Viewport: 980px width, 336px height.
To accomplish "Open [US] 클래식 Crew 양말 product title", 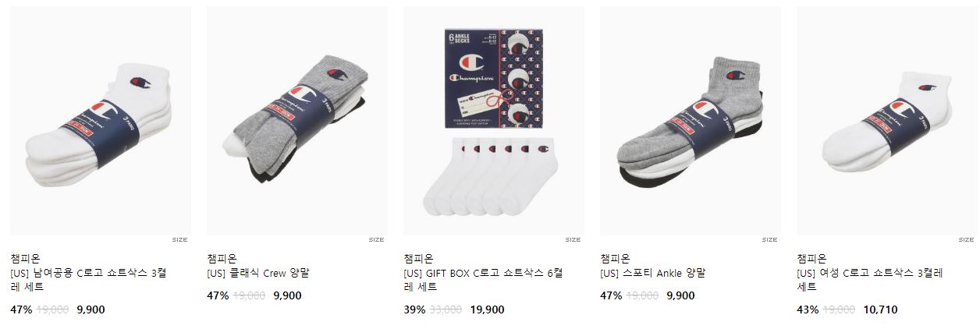I will [258, 274].
